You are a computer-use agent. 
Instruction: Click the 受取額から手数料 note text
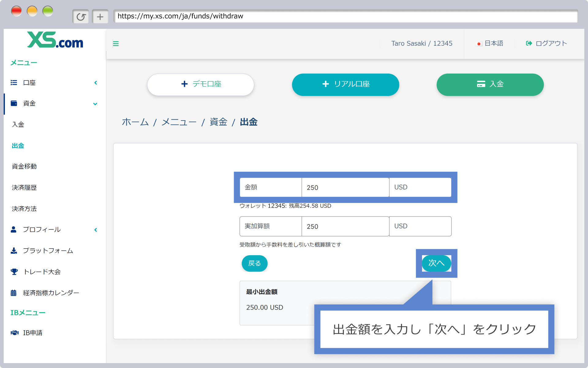click(290, 245)
